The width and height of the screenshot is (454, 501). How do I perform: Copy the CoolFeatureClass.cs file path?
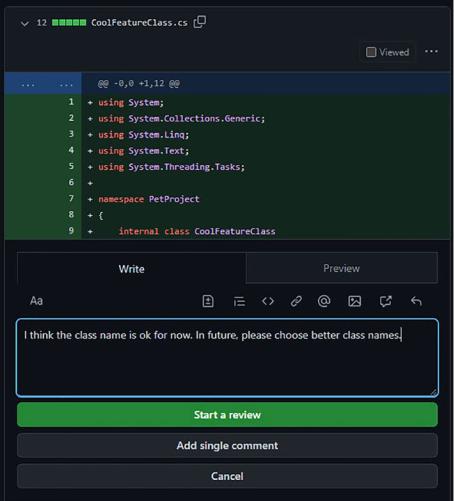tap(200, 22)
